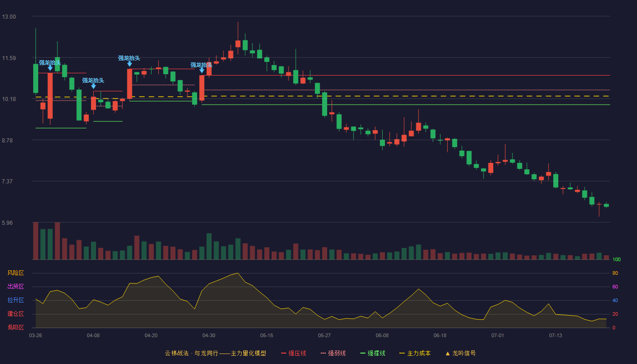The image size is (637, 364).
Task: Click the first 强龙抬头 arrow marker
Action: [x=50, y=68]
